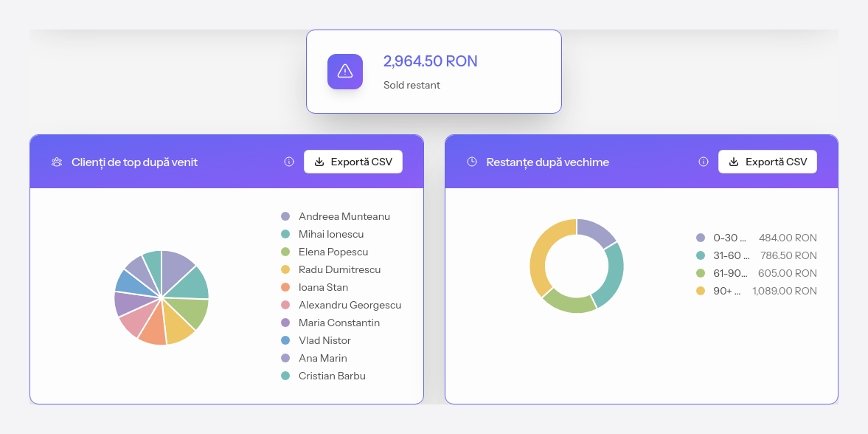Select the Radu Dumitrescu legend label
Viewport: 868px width, 434px height.
pyautogui.click(x=340, y=269)
